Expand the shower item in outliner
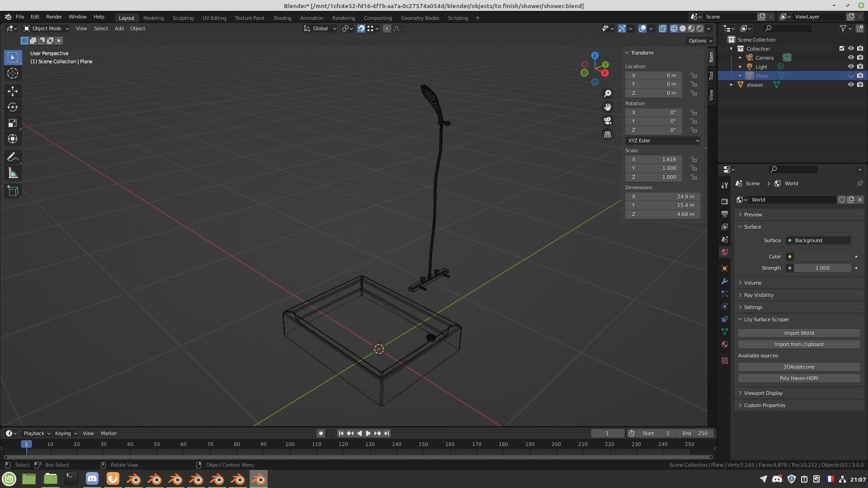This screenshot has height=488, width=868. point(731,85)
